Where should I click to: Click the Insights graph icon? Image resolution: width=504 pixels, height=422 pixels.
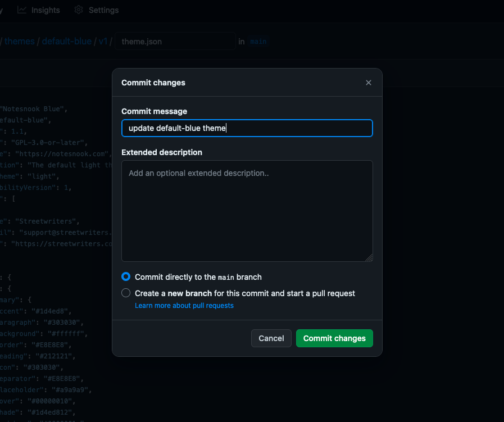coord(22,10)
